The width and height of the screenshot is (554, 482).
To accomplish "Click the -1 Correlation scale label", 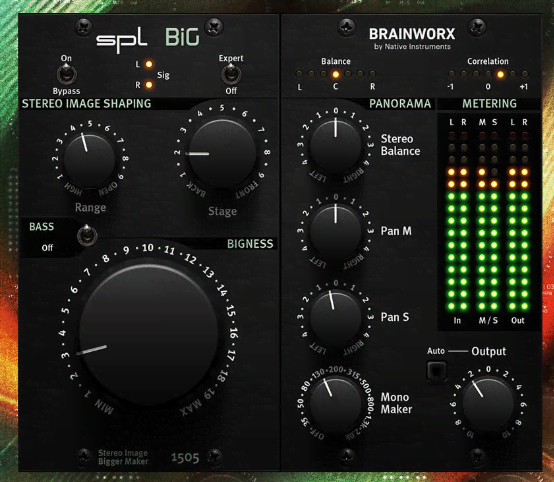I will (x=450, y=87).
